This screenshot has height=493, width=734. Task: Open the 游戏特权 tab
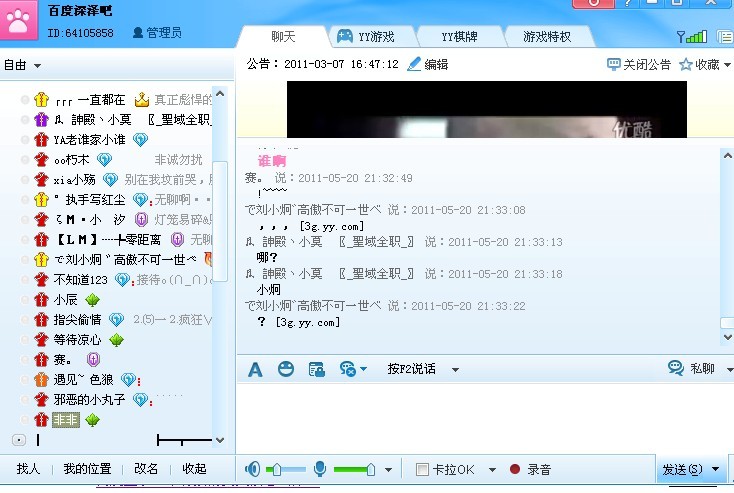click(x=547, y=37)
